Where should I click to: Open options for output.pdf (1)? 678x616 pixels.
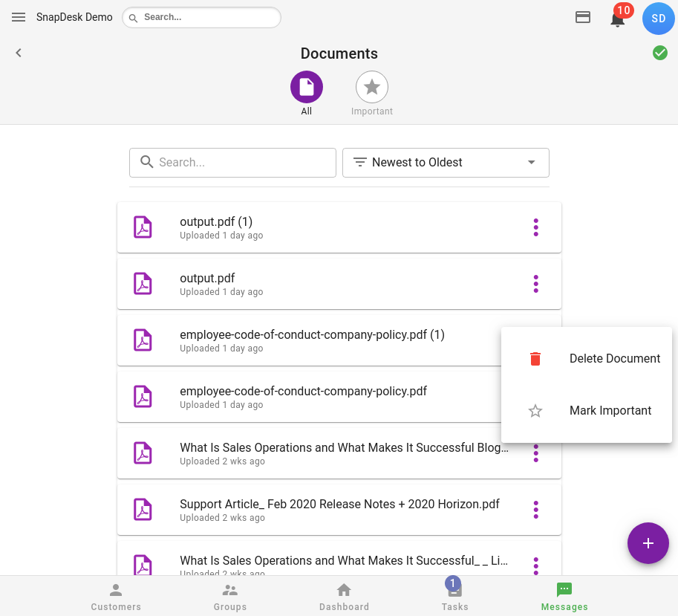pyautogui.click(x=535, y=227)
